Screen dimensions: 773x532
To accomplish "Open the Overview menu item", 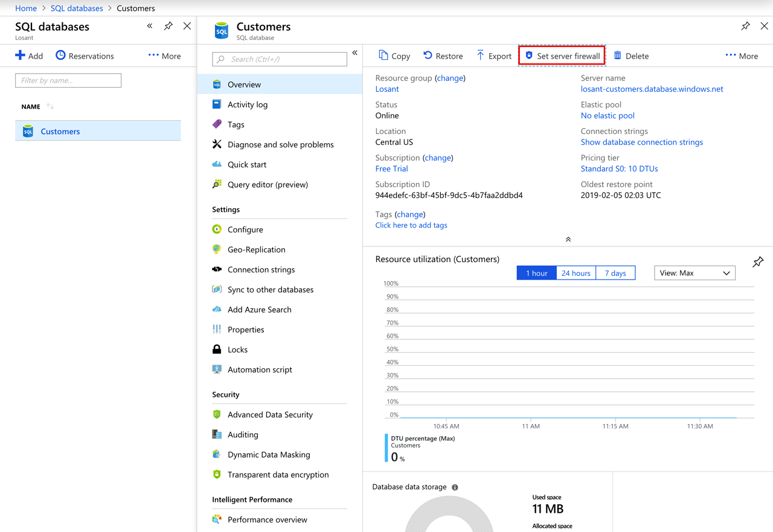I will [x=280, y=84].
